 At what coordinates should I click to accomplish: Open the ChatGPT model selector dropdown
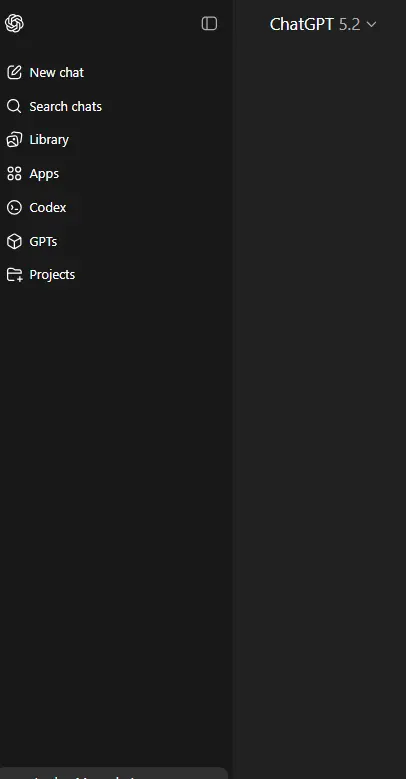[x=323, y=24]
